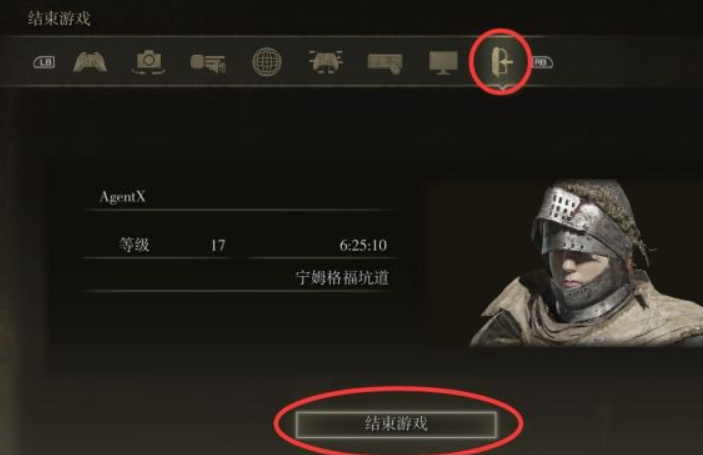This screenshot has width=703, height=455.
Task: Select the sound and voice settings icon
Action: coord(208,63)
